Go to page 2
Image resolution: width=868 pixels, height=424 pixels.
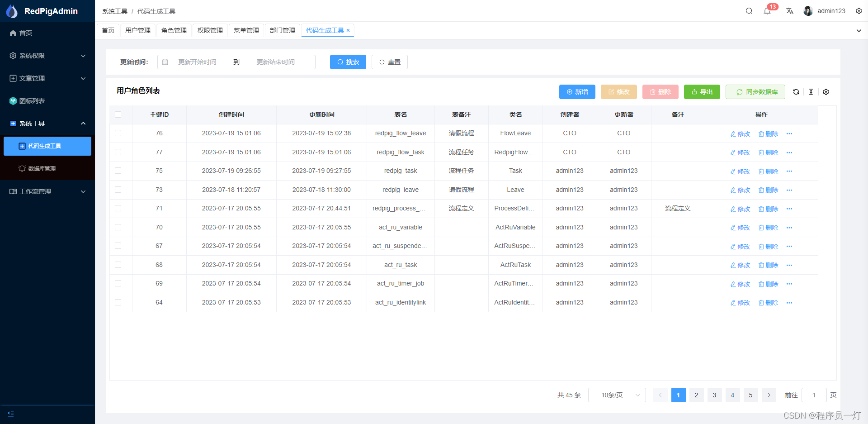(x=697, y=395)
